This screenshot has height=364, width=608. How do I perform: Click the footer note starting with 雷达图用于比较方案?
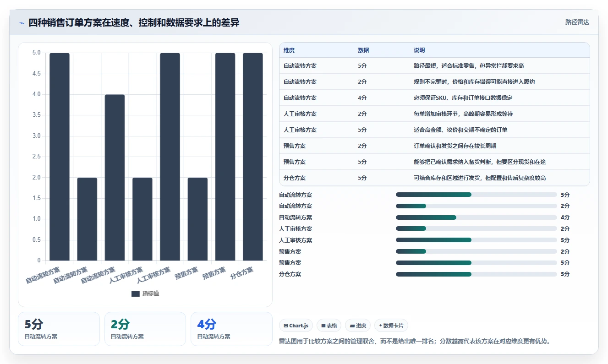(414, 341)
